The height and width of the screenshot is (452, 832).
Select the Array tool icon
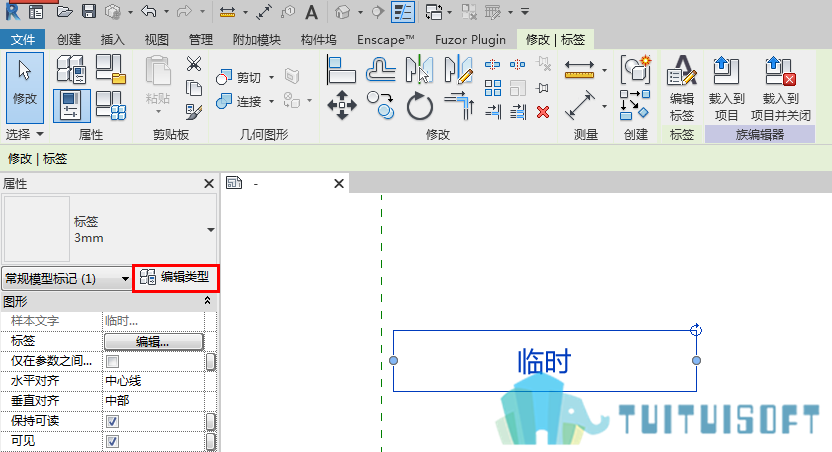[493, 88]
